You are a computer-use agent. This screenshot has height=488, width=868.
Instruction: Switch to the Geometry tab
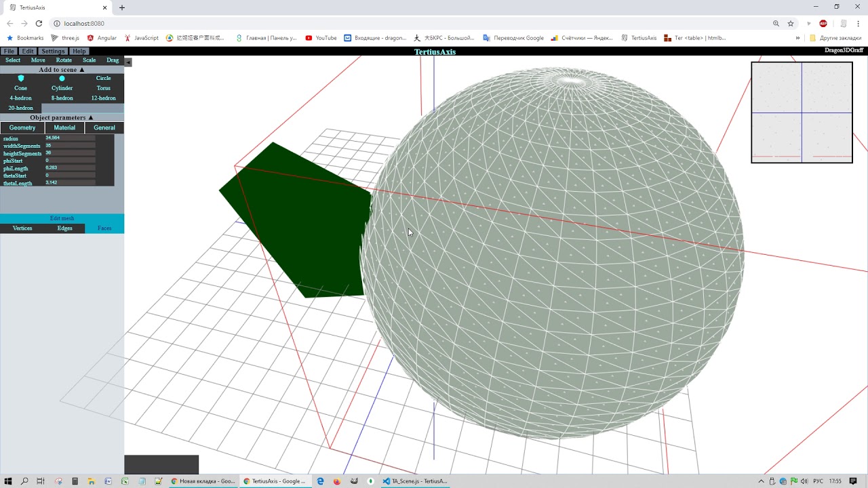click(22, 127)
